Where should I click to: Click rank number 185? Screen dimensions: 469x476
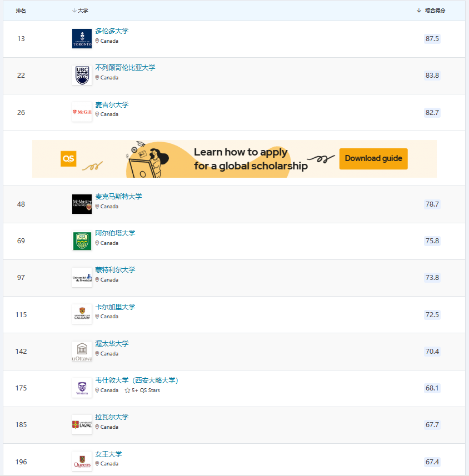tap(21, 425)
